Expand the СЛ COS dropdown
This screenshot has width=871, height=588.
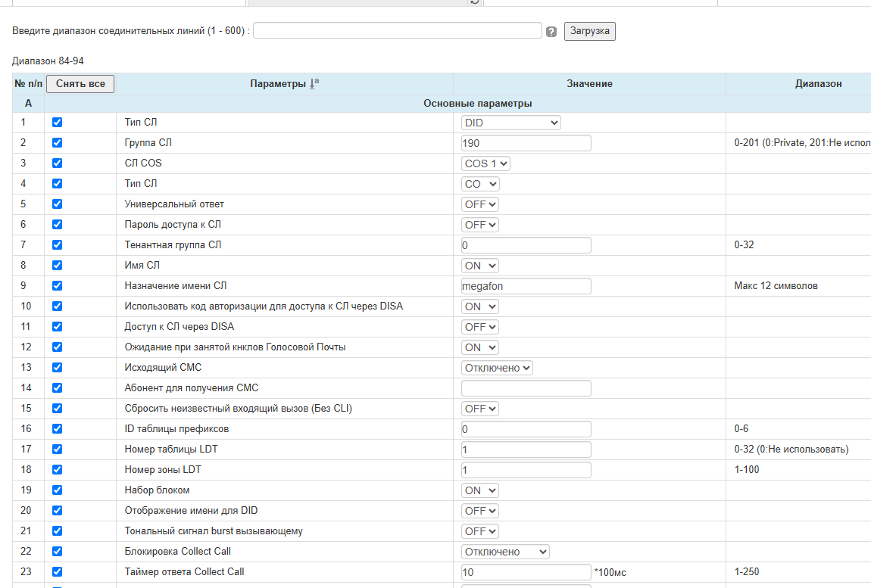pos(486,163)
